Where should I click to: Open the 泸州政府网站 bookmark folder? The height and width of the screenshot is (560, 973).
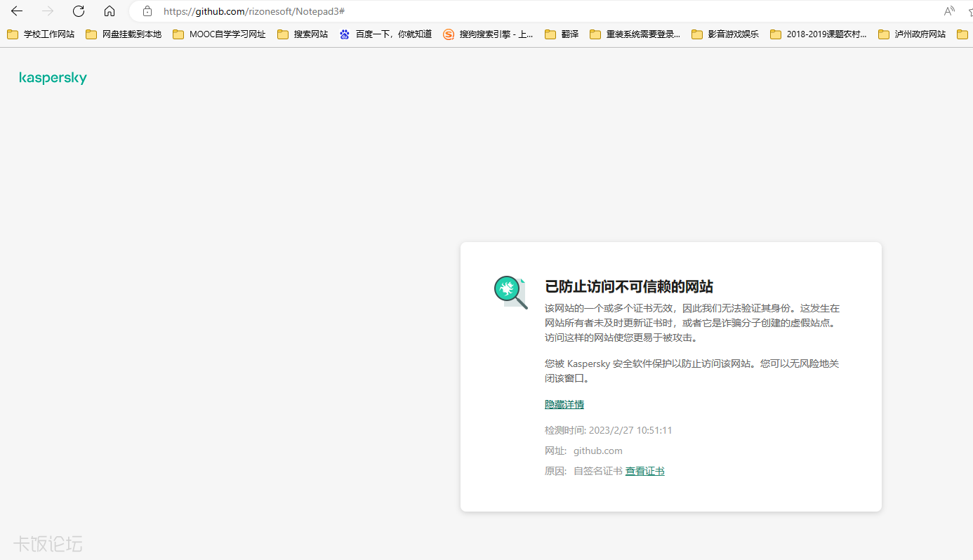click(x=912, y=34)
